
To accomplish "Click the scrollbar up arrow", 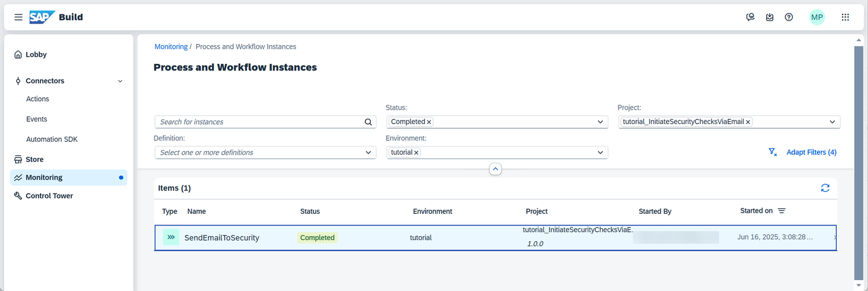I will point(859,39).
